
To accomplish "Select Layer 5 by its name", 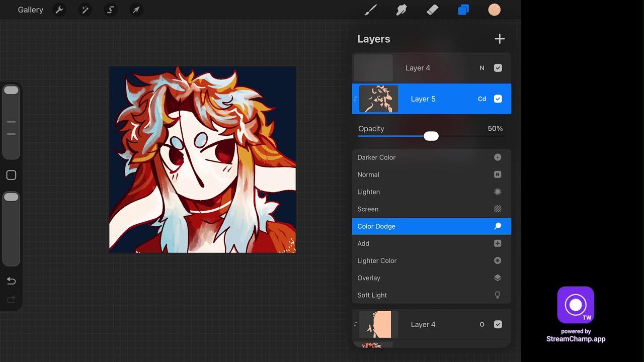I will pyautogui.click(x=423, y=99).
